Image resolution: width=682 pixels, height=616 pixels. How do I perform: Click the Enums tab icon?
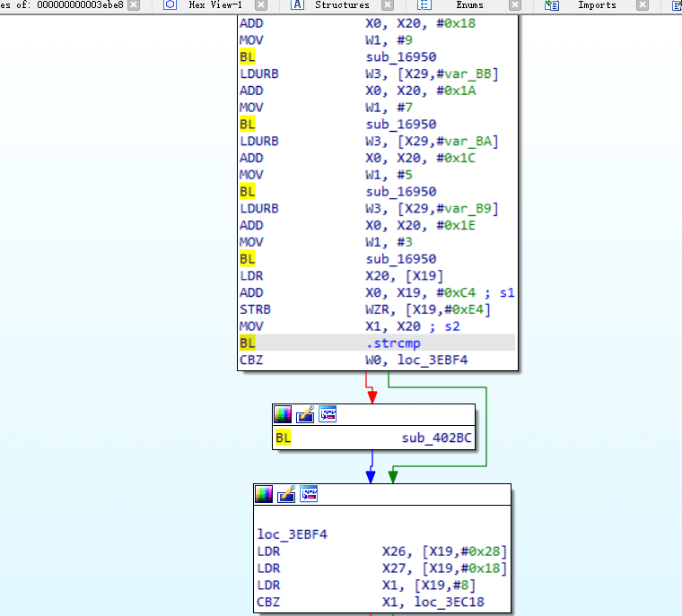click(x=424, y=4)
